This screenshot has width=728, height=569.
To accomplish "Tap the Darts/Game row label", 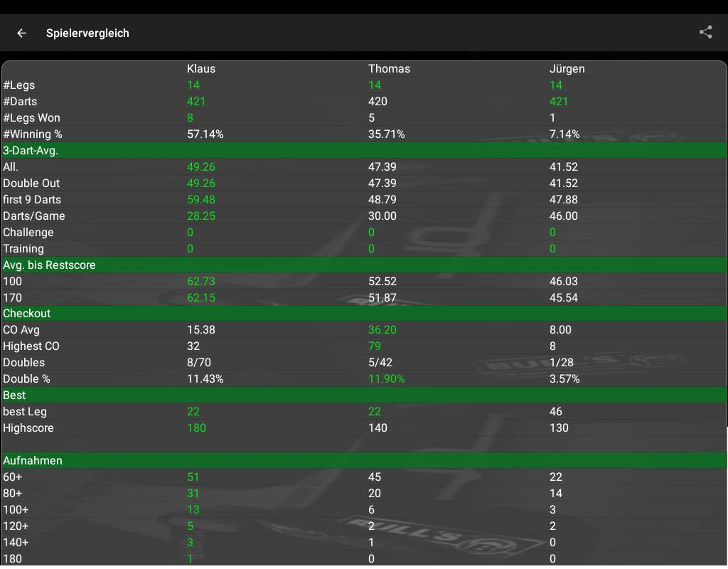I will click(x=34, y=216).
